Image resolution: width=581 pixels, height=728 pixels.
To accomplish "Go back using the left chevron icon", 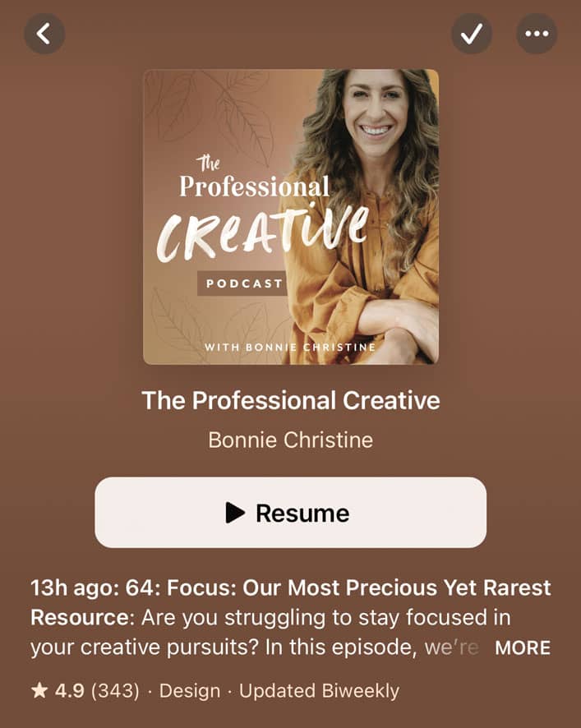I will (x=44, y=34).
